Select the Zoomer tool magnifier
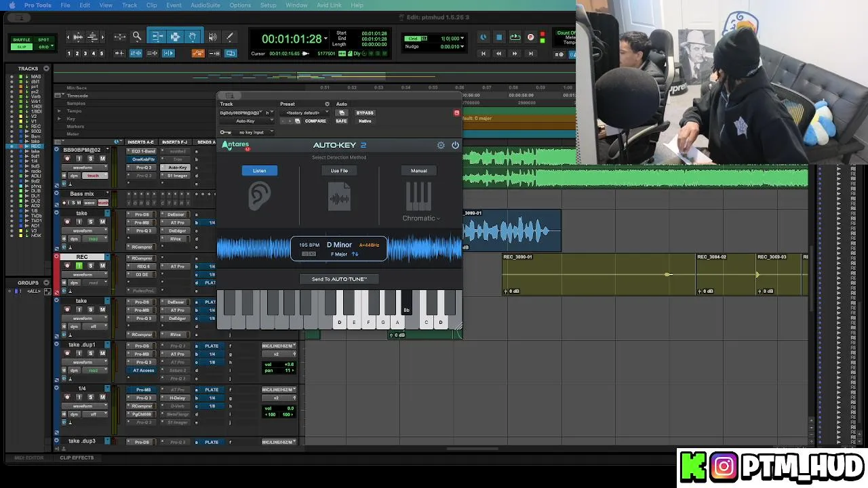The width and height of the screenshot is (868, 488). coord(136,37)
